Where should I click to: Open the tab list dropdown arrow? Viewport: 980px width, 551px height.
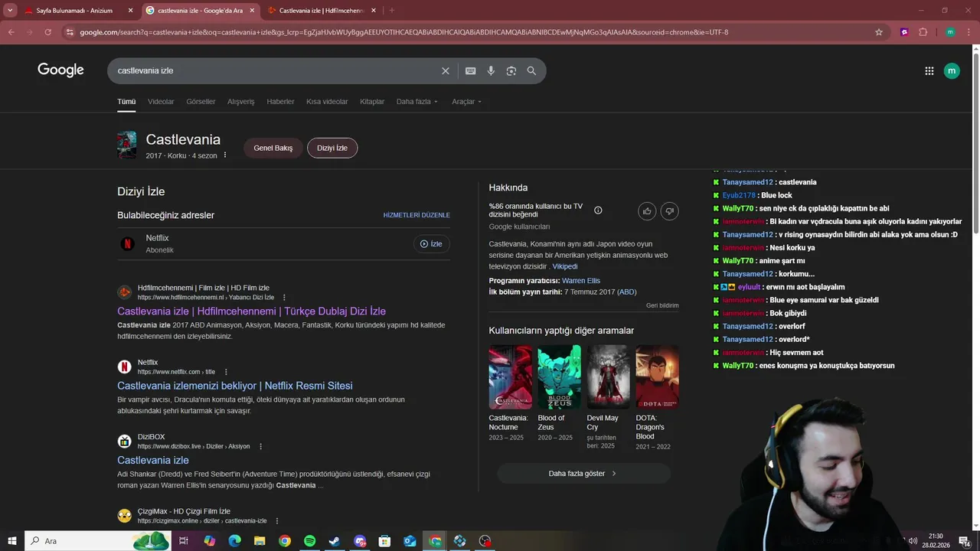(10, 10)
